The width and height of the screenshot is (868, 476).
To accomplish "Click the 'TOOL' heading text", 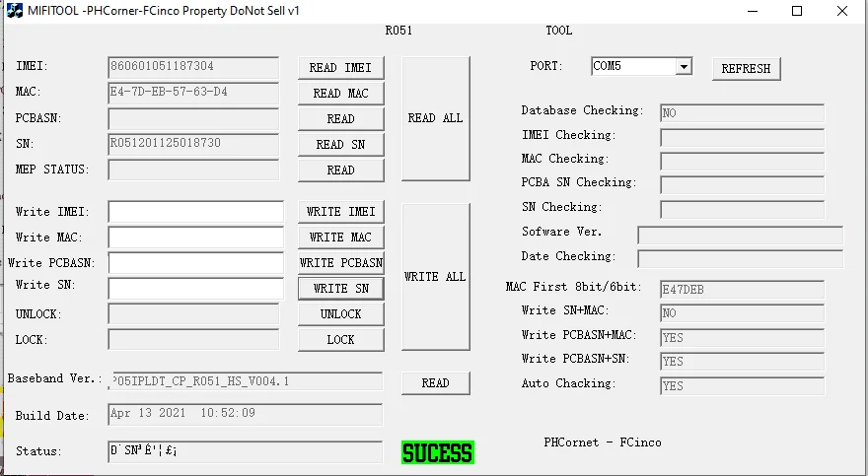I will coord(558,31).
